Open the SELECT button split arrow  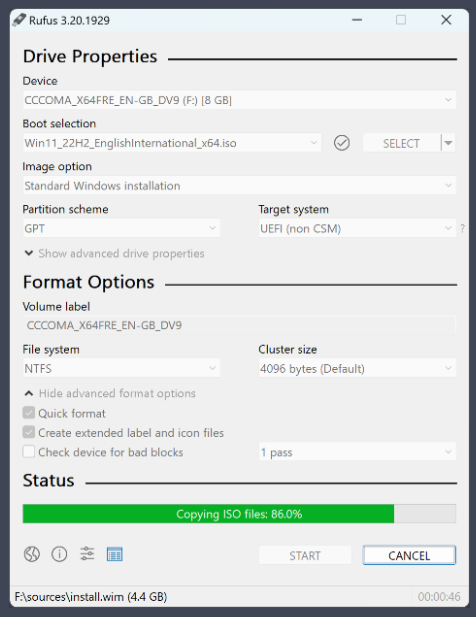pyautogui.click(x=448, y=143)
